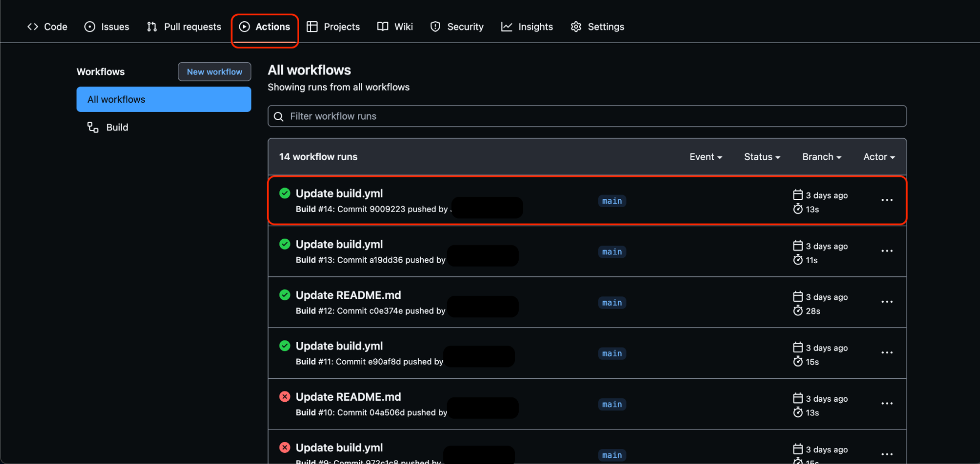Image resolution: width=980 pixels, height=464 pixels.
Task: Open the three-dot menu for Build #13
Action: (x=887, y=251)
